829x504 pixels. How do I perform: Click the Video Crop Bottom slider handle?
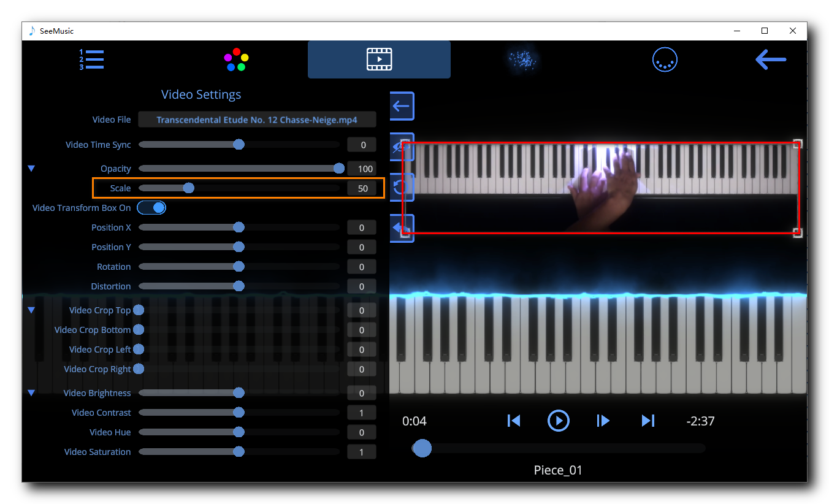click(x=139, y=330)
